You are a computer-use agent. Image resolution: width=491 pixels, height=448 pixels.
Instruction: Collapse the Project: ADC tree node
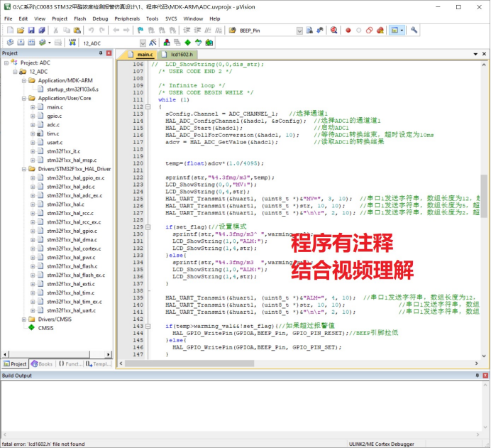coord(6,63)
